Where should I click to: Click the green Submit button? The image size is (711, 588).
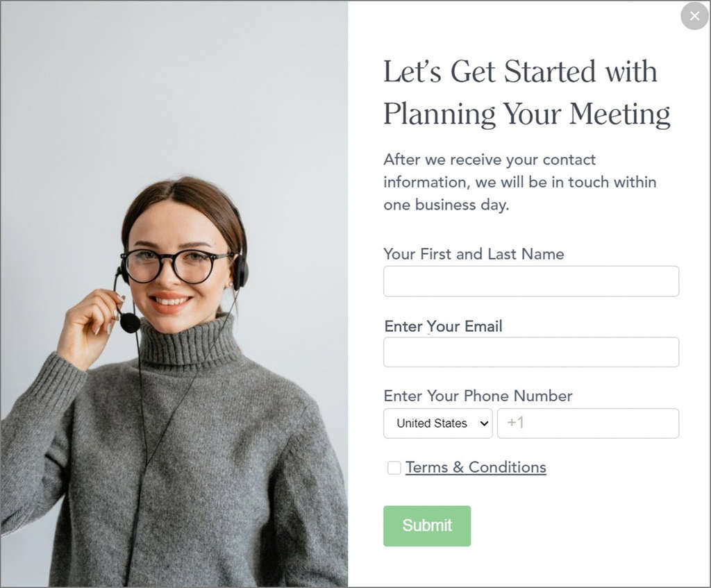click(427, 526)
